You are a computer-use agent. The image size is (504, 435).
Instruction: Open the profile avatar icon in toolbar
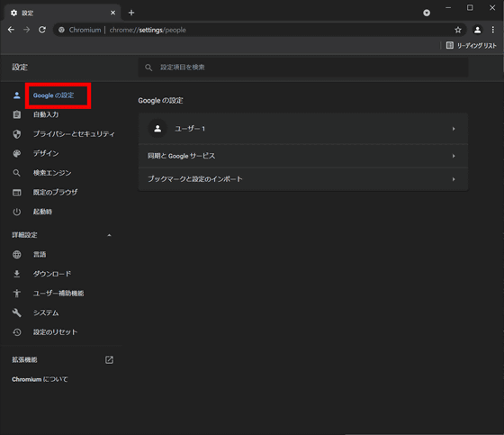(x=477, y=30)
